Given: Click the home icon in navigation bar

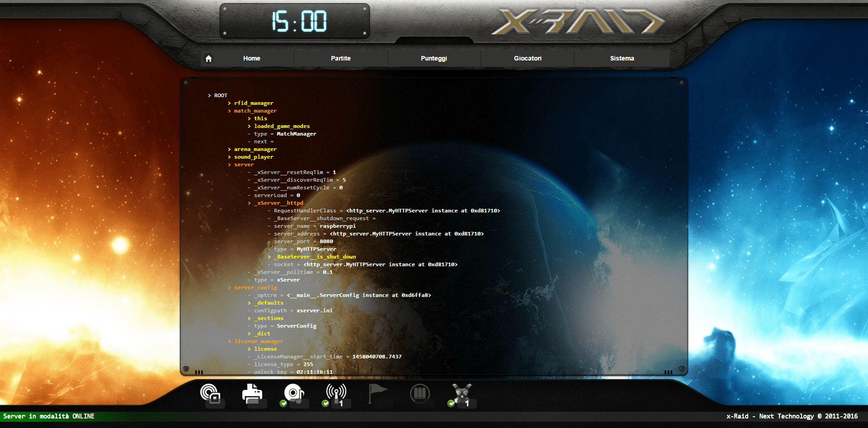Looking at the screenshot, I should [208, 58].
